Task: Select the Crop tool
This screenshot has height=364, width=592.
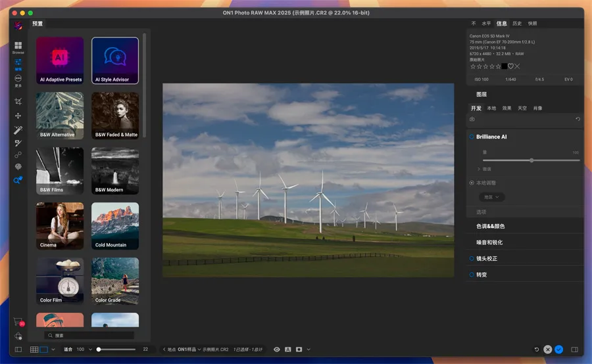Action: click(18, 101)
